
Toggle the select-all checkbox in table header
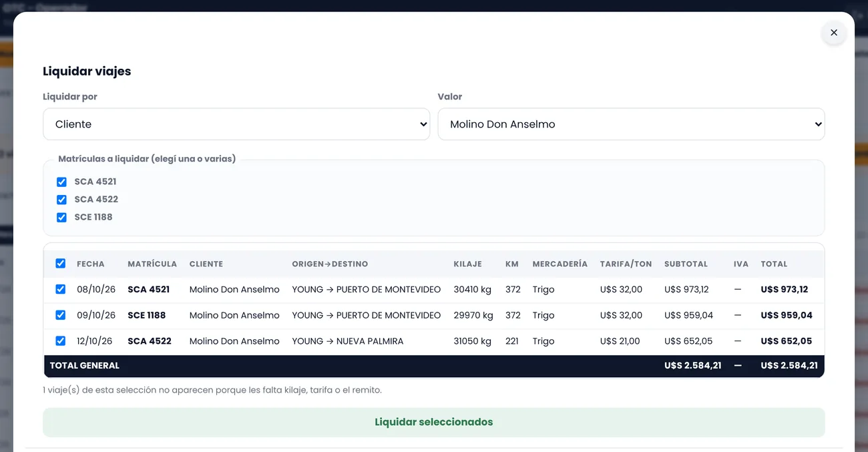[60, 264]
